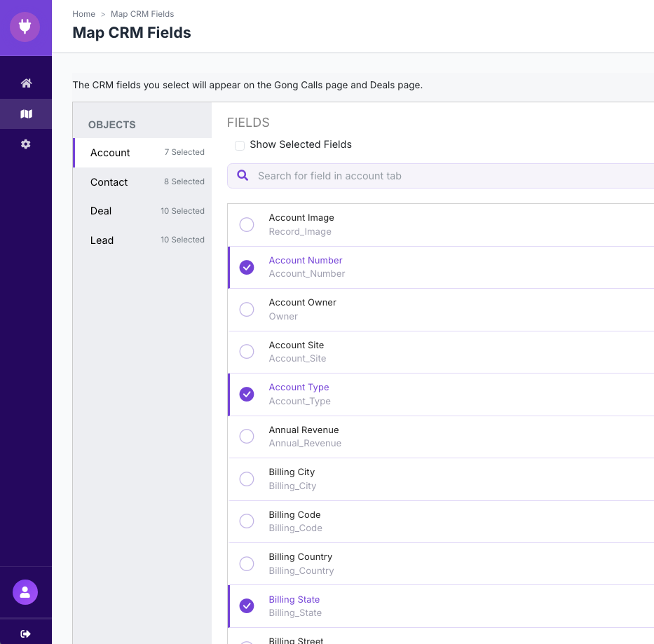
Task: Switch to the Contact object
Action: [142, 182]
